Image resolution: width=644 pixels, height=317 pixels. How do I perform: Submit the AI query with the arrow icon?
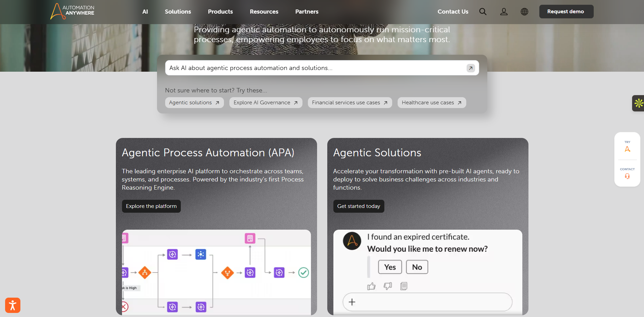click(x=470, y=68)
